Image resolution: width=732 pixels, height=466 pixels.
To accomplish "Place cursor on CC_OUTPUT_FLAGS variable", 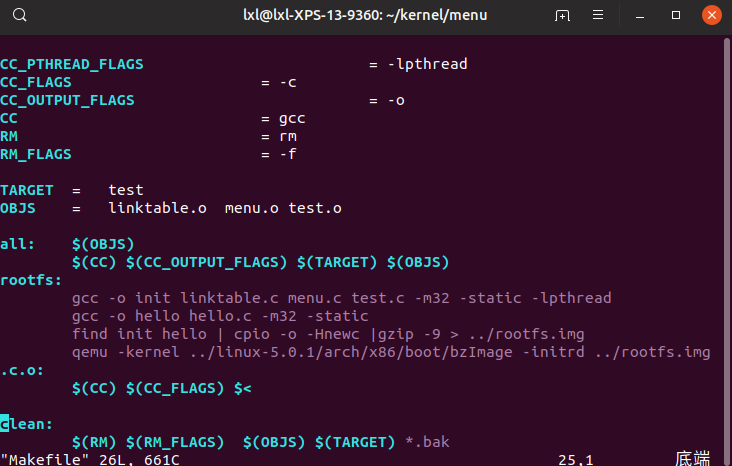I will point(67,100).
